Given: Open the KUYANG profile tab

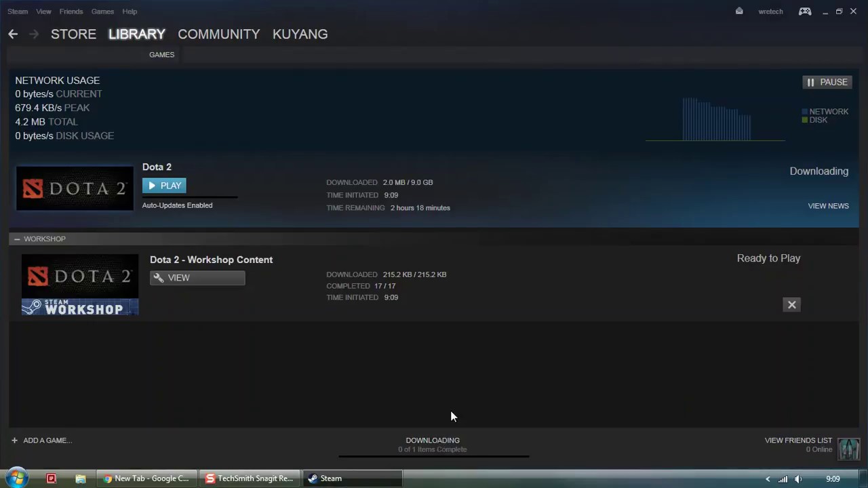Looking at the screenshot, I should pos(300,34).
